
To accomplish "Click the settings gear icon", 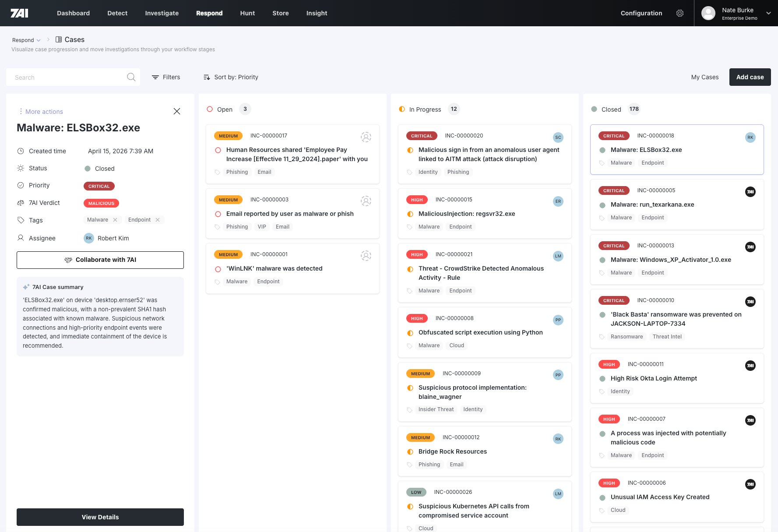I will [679, 13].
